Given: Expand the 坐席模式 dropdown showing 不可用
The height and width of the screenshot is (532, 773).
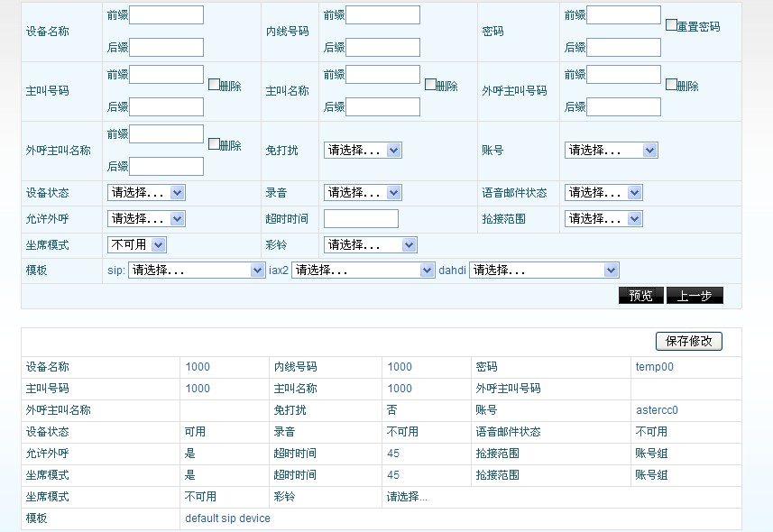Looking at the screenshot, I should 137,245.
